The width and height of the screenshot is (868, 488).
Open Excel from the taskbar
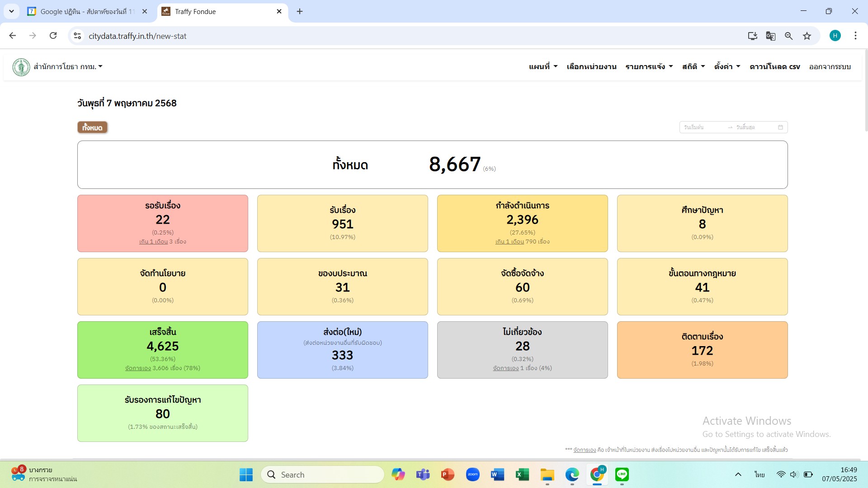[522, 474]
